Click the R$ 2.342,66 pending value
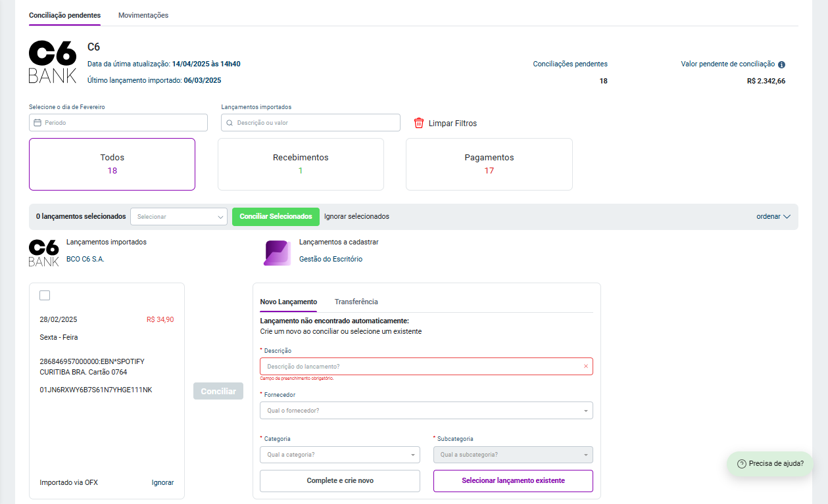The width and height of the screenshot is (828, 504). click(766, 81)
